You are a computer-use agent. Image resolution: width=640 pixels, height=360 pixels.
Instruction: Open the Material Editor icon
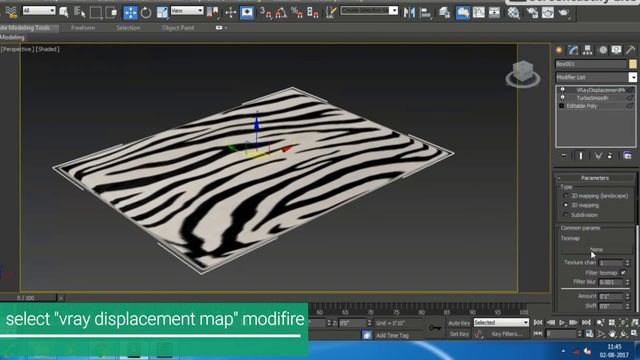click(513, 13)
